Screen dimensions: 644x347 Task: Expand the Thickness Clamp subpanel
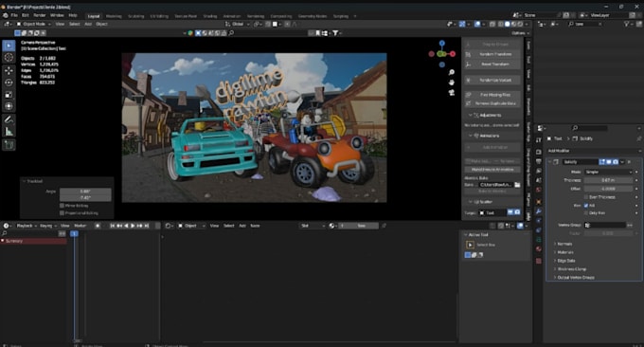click(571, 269)
